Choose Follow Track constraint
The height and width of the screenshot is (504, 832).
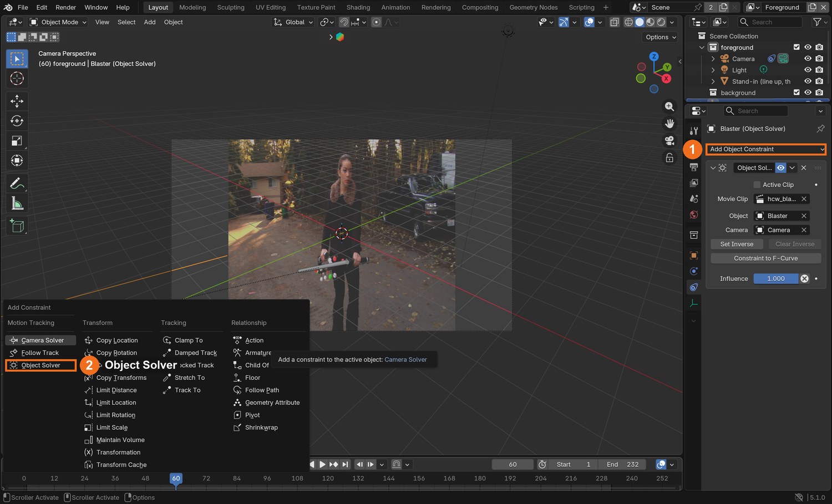[40, 353]
